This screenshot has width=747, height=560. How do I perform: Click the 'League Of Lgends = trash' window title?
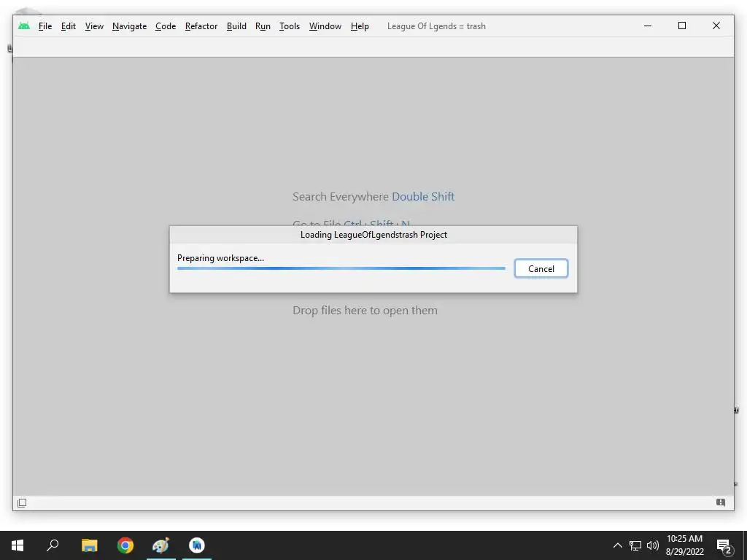[x=436, y=26]
